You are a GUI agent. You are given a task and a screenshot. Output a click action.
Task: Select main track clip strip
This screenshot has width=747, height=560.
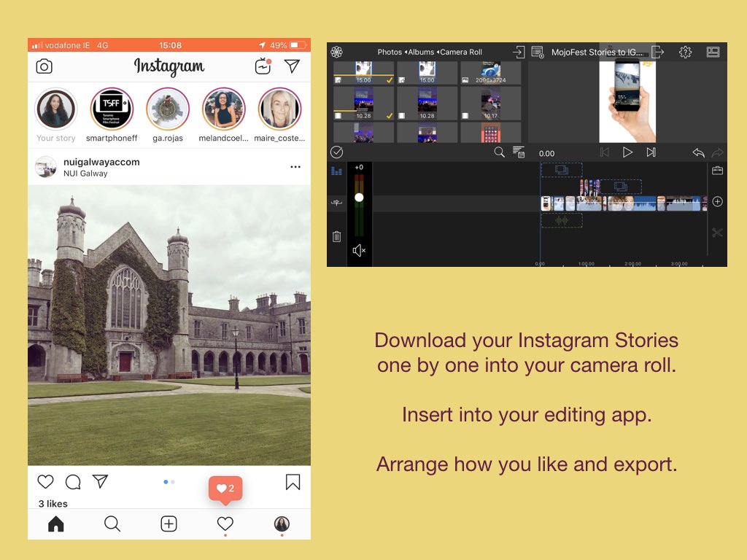[624, 203]
